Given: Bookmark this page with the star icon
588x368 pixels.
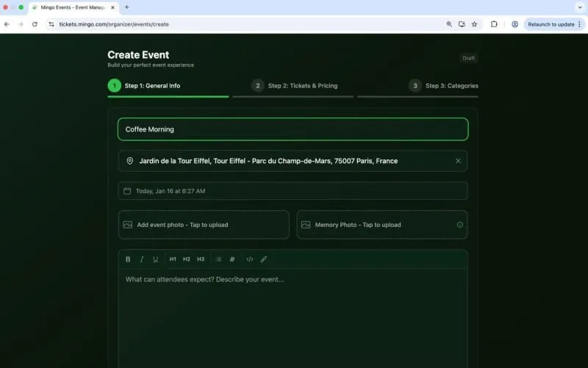Looking at the screenshot, I should [x=474, y=24].
